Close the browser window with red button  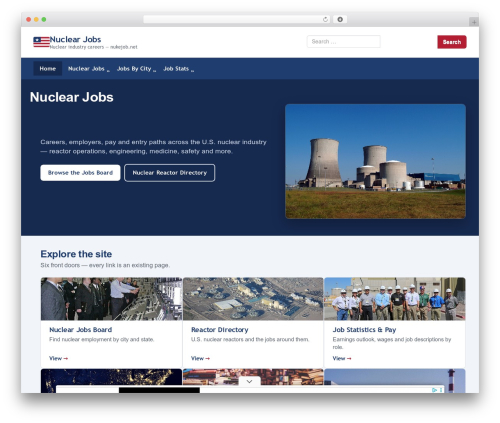29,20
